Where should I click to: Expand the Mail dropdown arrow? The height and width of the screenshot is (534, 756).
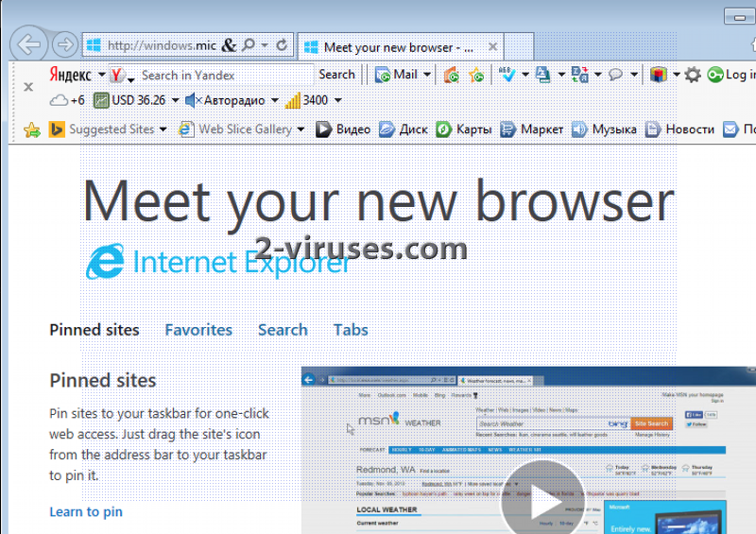[x=427, y=75]
